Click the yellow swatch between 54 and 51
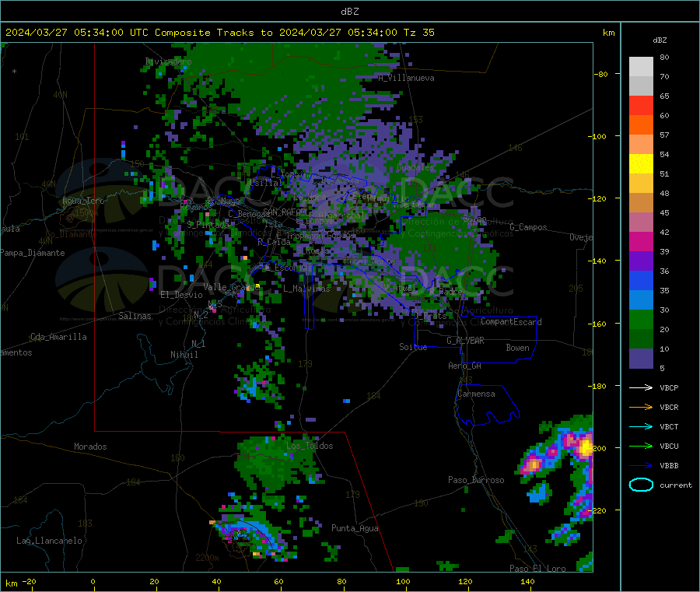 coord(641,164)
